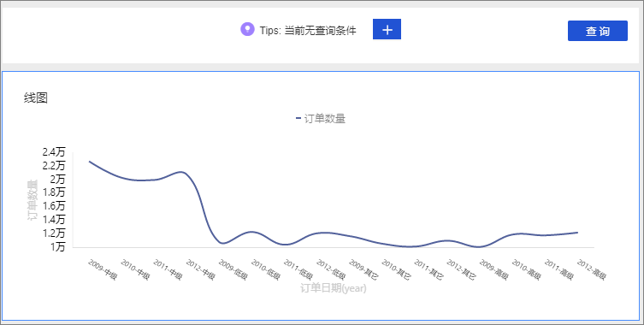Image resolution: width=644 pixels, height=325 pixels.
Task: Click the 2010-中级 axis label
Action: coord(135,269)
